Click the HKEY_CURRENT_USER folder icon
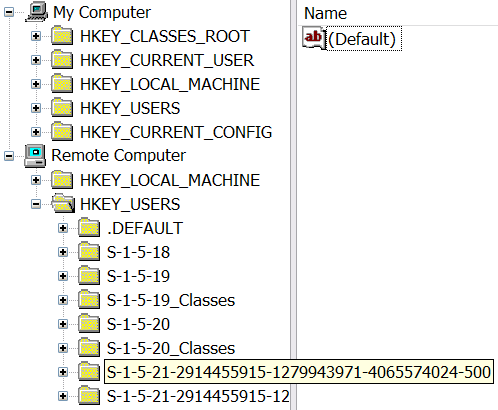The height and width of the screenshot is (410, 498). 62,60
